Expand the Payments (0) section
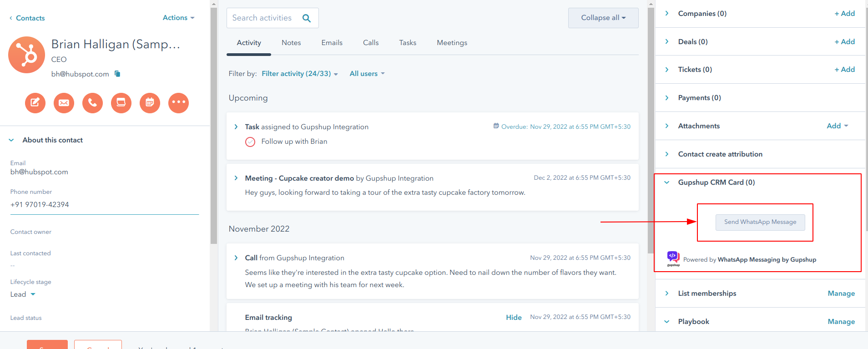 (x=667, y=98)
